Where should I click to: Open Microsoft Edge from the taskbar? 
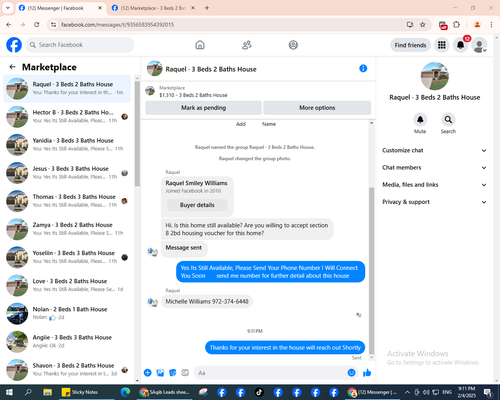pyautogui.click(x=125, y=392)
